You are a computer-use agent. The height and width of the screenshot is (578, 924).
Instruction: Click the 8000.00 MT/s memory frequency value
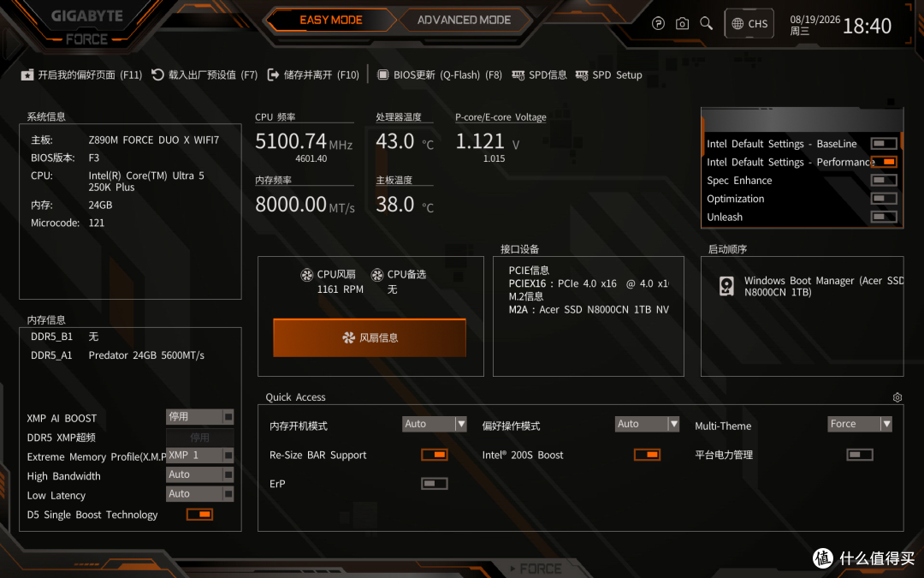click(305, 204)
